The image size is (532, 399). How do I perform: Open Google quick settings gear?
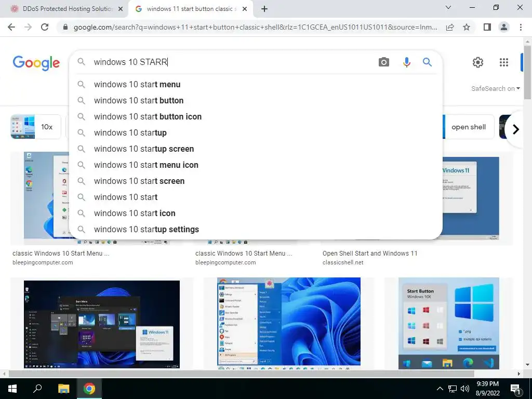pyautogui.click(x=478, y=62)
